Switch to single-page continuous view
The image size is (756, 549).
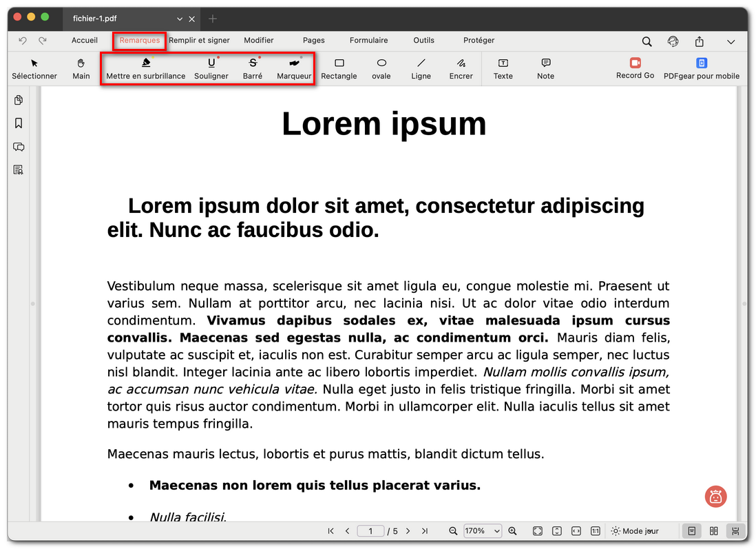click(691, 531)
